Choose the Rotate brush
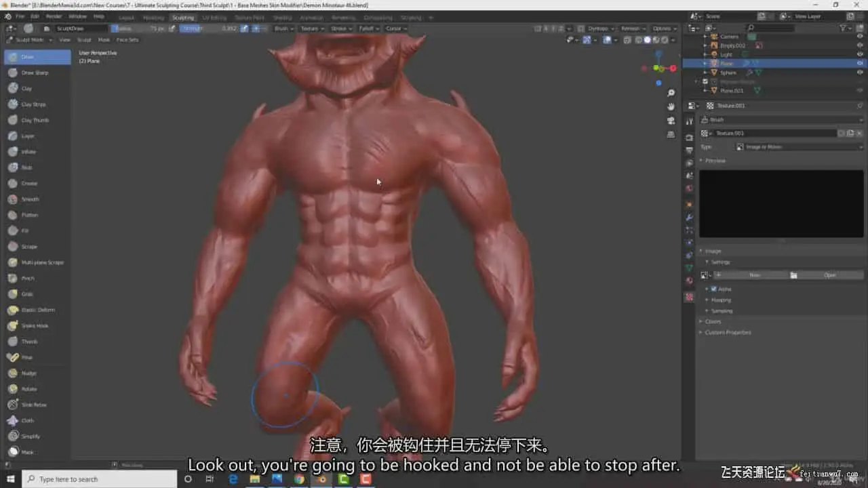 point(37,389)
